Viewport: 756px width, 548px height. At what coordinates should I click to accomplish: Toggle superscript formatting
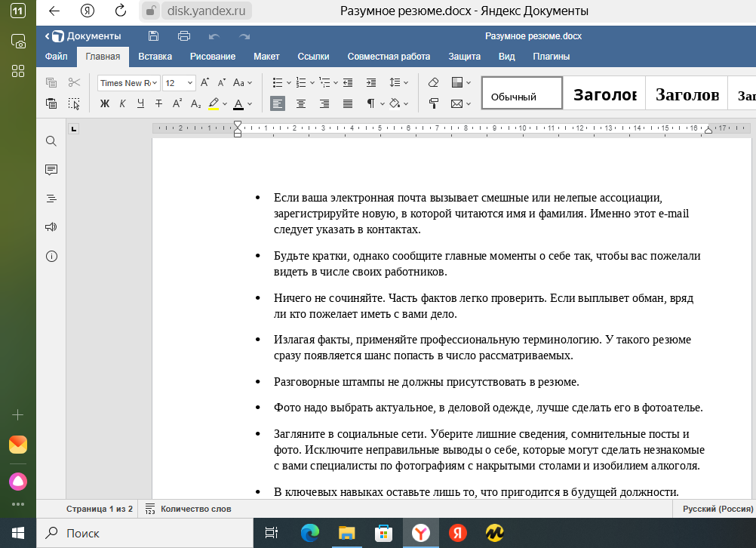click(x=177, y=103)
